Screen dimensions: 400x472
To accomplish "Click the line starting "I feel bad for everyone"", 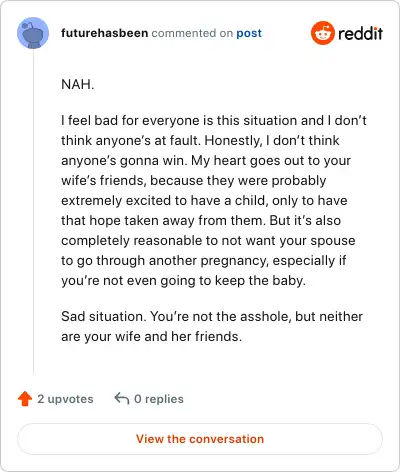I will pyautogui.click(x=214, y=120).
